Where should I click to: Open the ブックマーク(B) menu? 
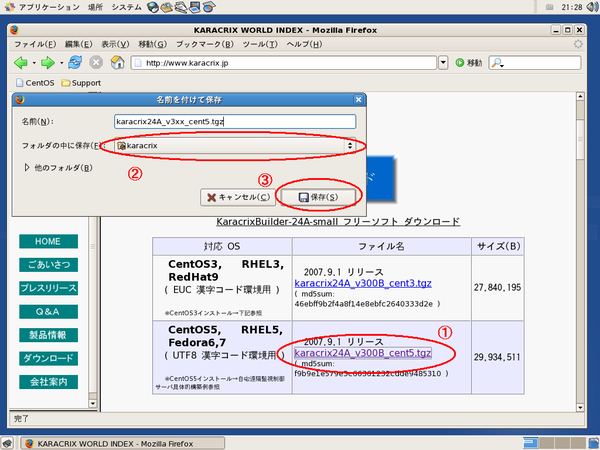205,44
